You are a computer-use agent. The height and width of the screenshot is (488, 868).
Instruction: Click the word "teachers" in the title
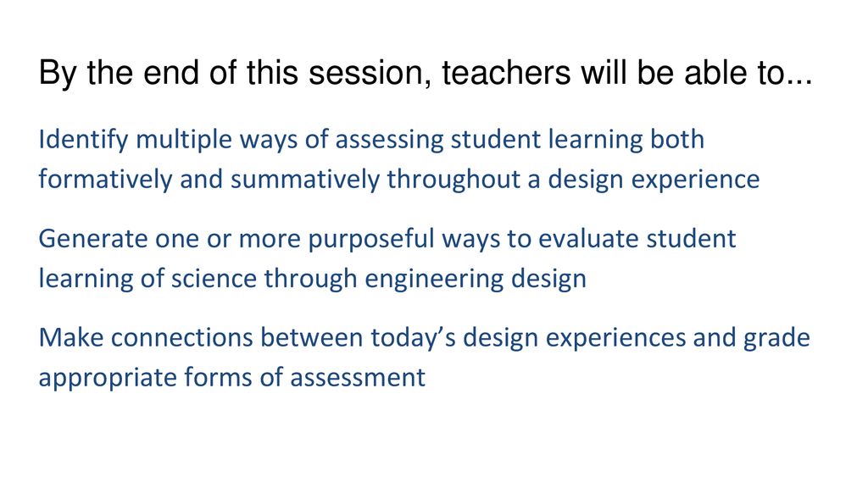pyautogui.click(x=506, y=73)
